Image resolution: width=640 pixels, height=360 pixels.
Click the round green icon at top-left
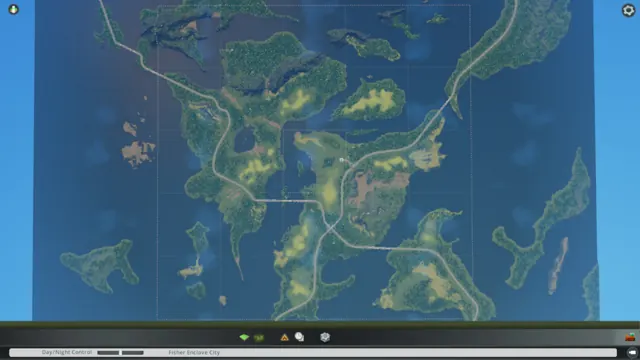click(13, 9)
